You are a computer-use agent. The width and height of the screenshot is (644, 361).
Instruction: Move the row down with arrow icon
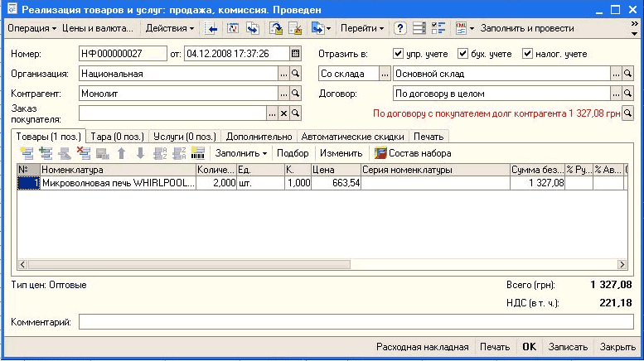pos(140,153)
